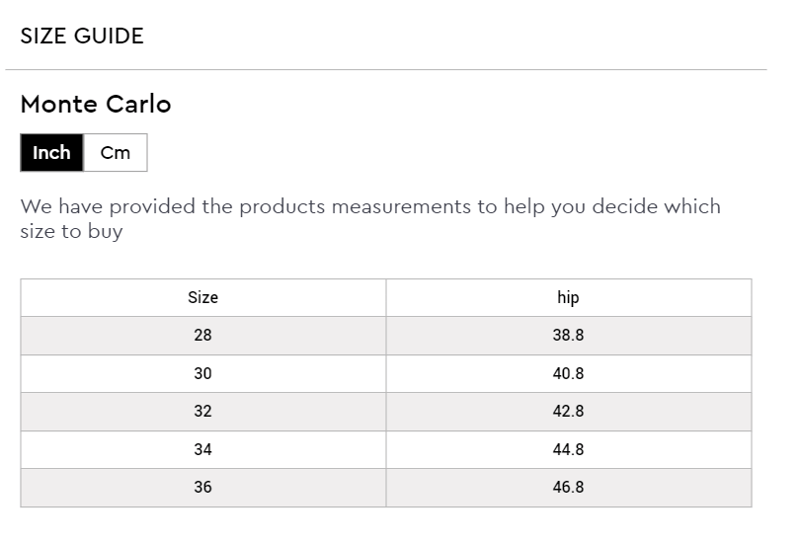Select size 28 cell

(x=203, y=335)
